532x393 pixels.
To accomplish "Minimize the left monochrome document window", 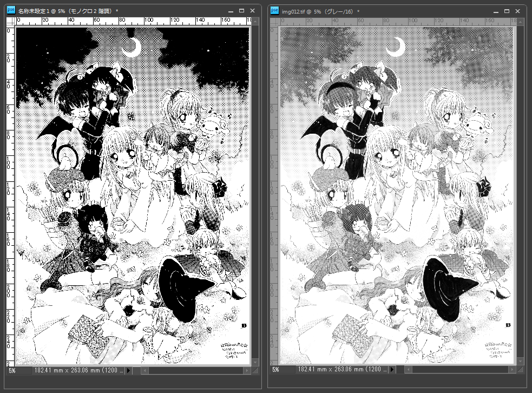I will coord(231,11).
